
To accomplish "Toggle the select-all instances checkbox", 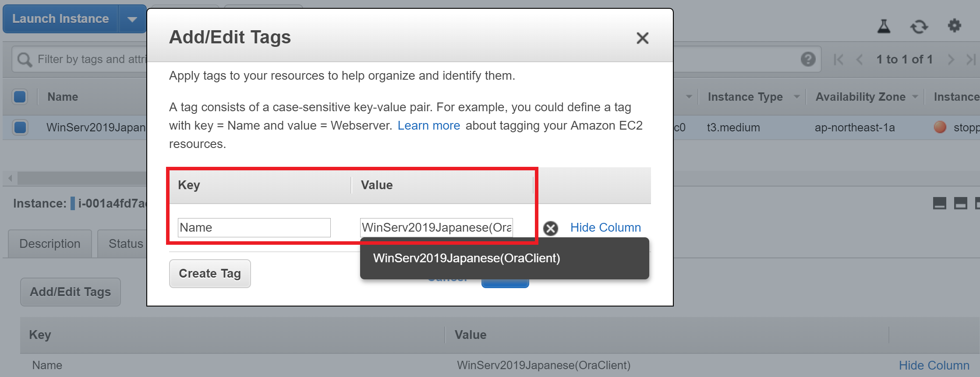I will pos(20,97).
